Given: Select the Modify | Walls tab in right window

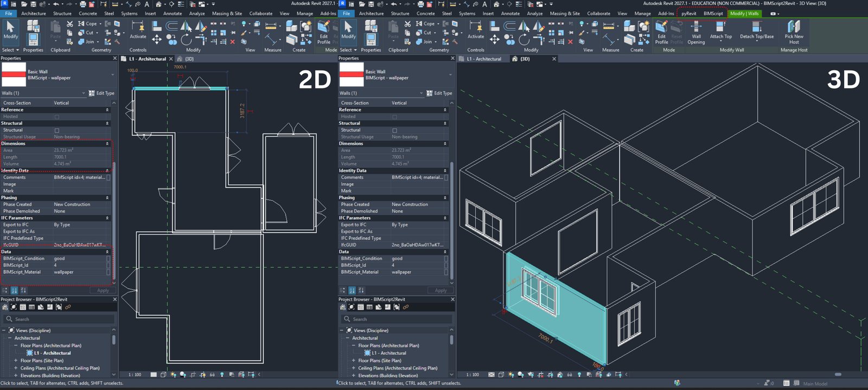Looking at the screenshot, I should (x=744, y=14).
